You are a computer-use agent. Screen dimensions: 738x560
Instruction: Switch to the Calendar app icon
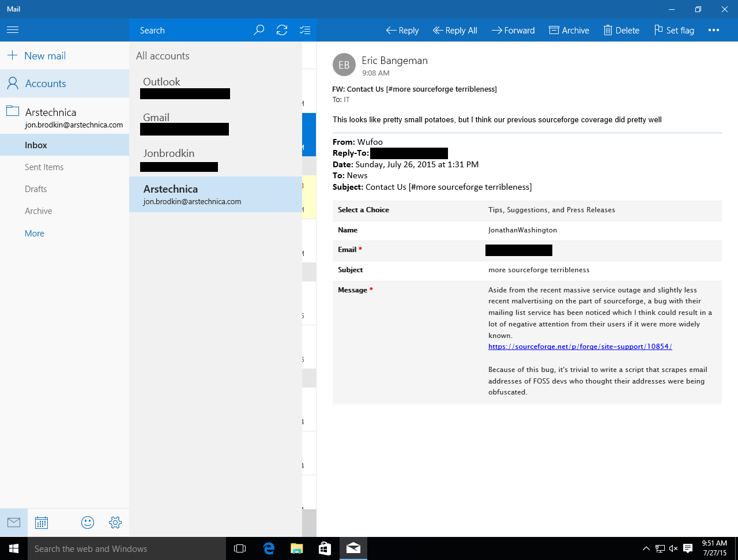pyautogui.click(x=41, y=522)
